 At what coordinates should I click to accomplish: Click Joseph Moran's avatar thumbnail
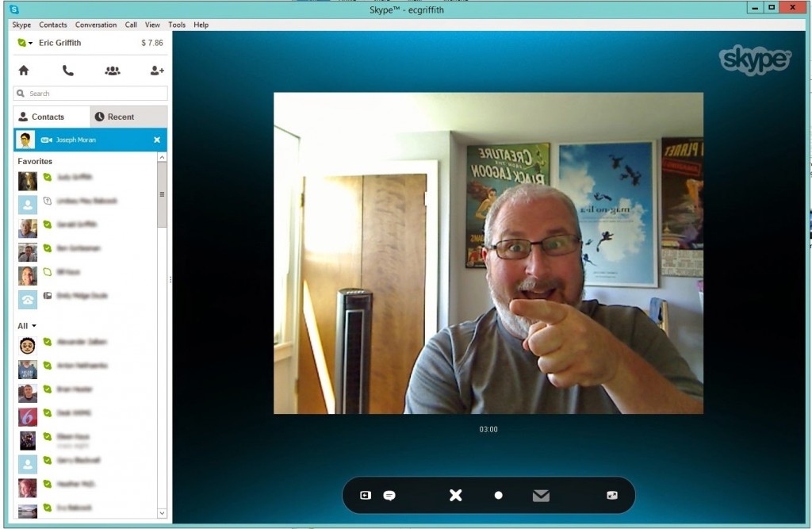coord(25,140)
